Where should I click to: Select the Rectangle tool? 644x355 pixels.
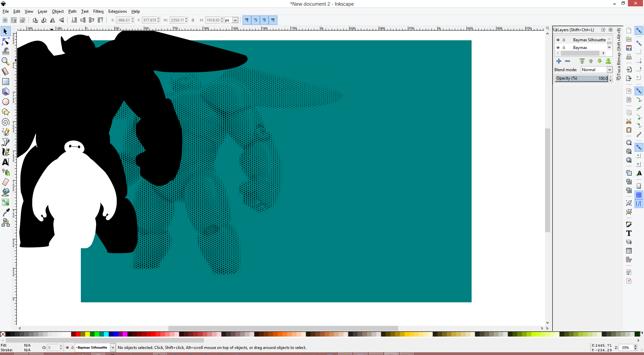[5, 82]
